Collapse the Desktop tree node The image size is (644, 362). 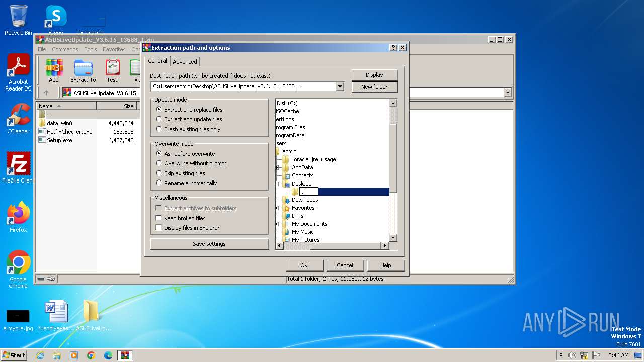pyautogui.click(x=277, y=184)
